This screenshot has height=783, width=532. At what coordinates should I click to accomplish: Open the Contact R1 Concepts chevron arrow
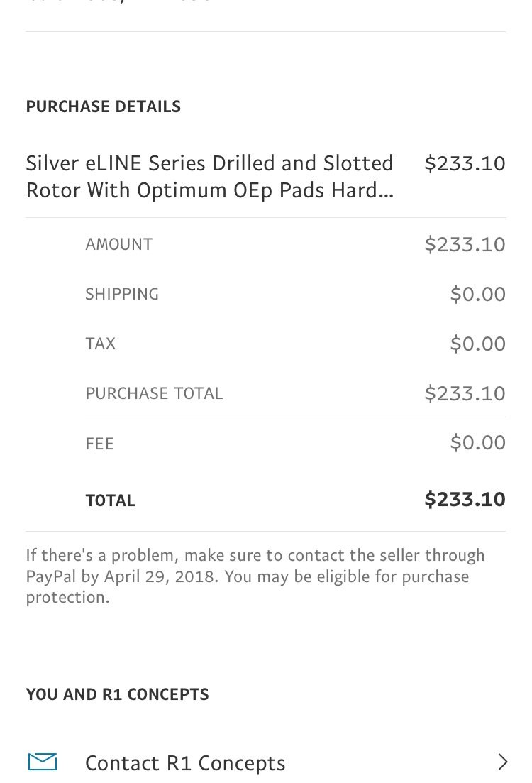pyautogui.click(x=502, y=762)
